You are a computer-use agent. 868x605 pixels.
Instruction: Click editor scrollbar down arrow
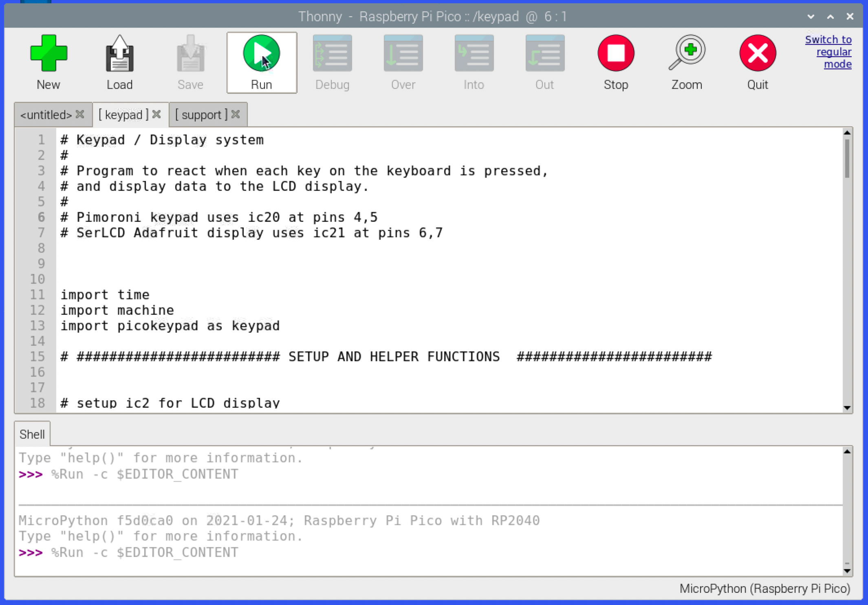pyautogui.click(x=847, y=408)
